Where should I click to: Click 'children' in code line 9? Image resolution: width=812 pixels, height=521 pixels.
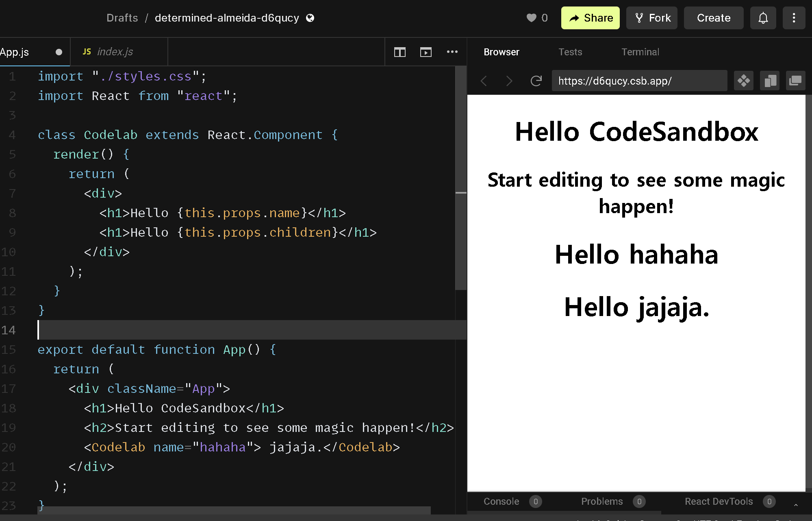[300, 232]
